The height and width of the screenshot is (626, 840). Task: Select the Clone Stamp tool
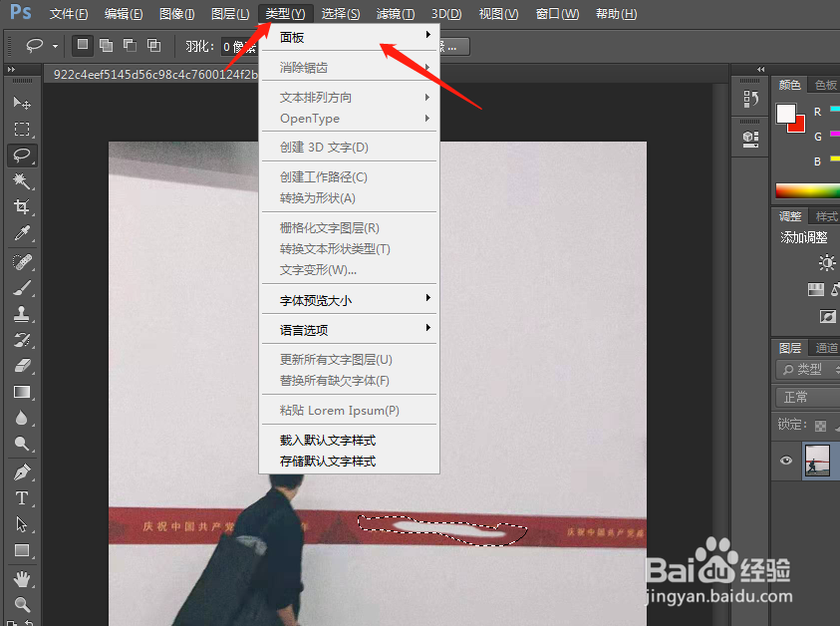tap(22, 315)
